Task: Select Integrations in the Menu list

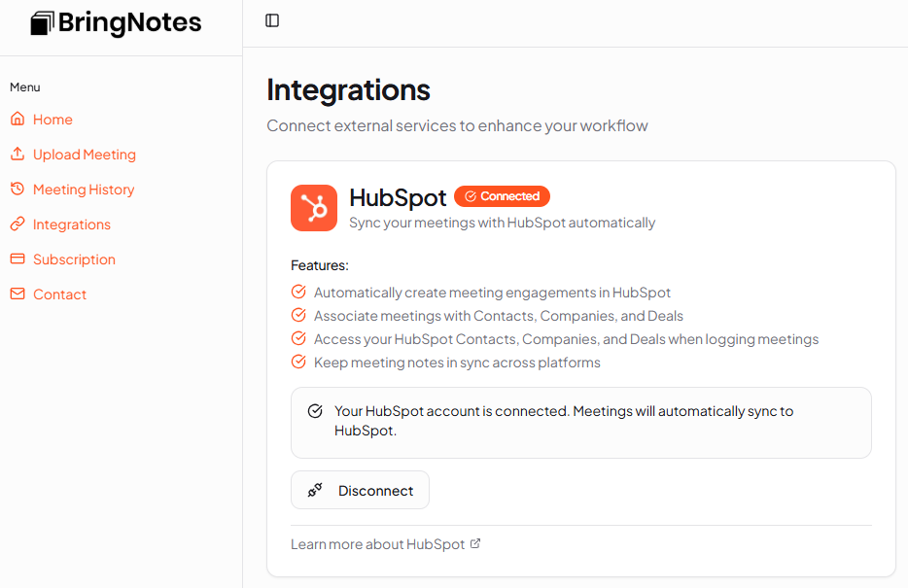Action: [71, 224]
